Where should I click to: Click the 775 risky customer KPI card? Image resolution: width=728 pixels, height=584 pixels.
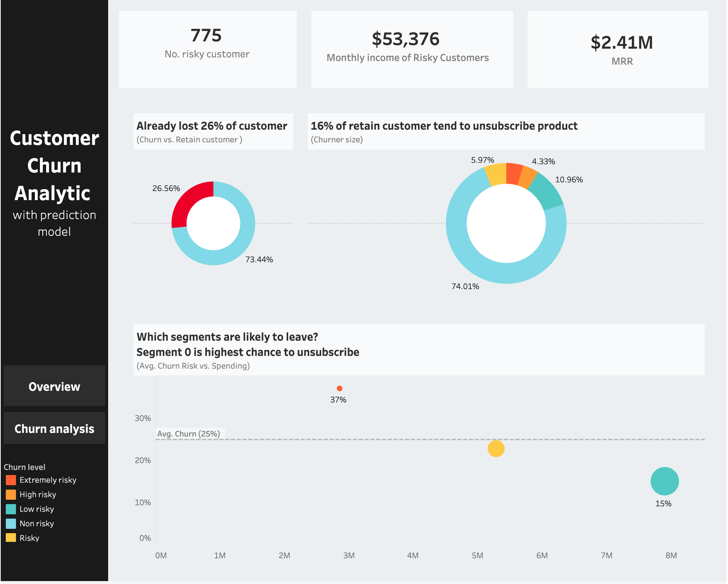tap(208, 49)
